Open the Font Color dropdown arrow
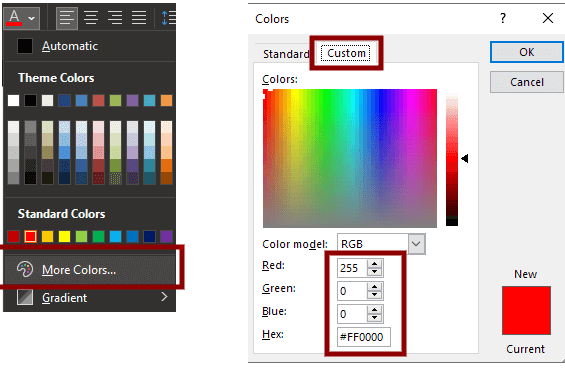Screen dimensions: 565x368 tap(32, 18)
